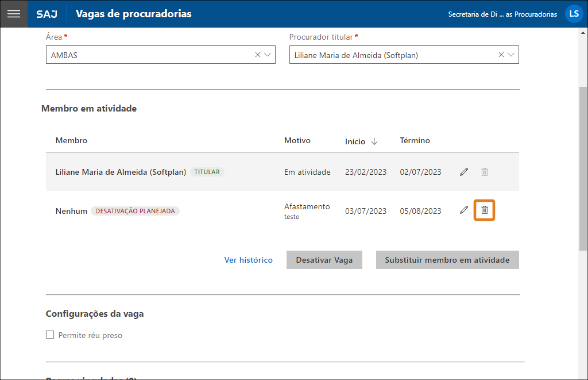Click the LS user avatar
Viewport: 588px width, 380px height.
click(574, 14)
